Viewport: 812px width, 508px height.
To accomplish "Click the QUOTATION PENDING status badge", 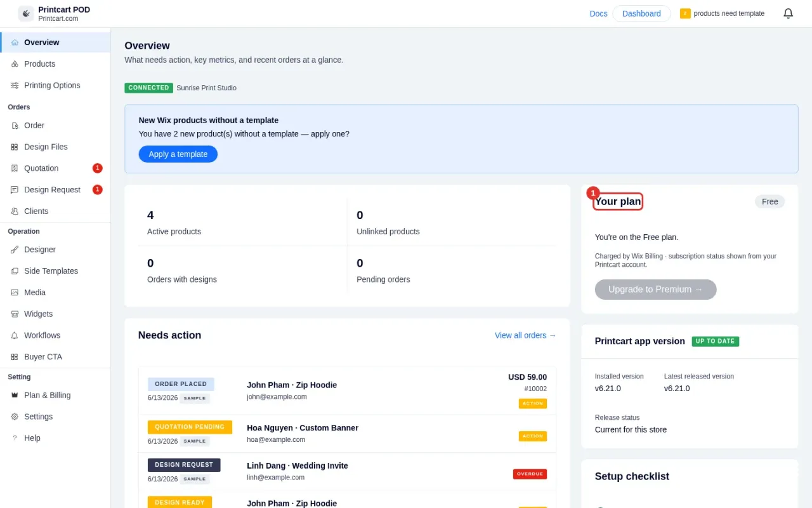I will coord(190,427).
